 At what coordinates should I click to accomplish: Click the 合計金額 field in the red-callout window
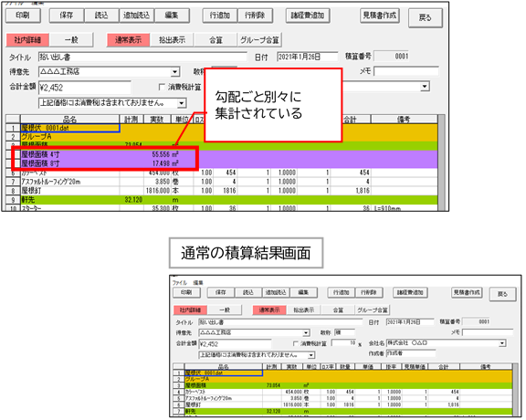tap(85, 88)
